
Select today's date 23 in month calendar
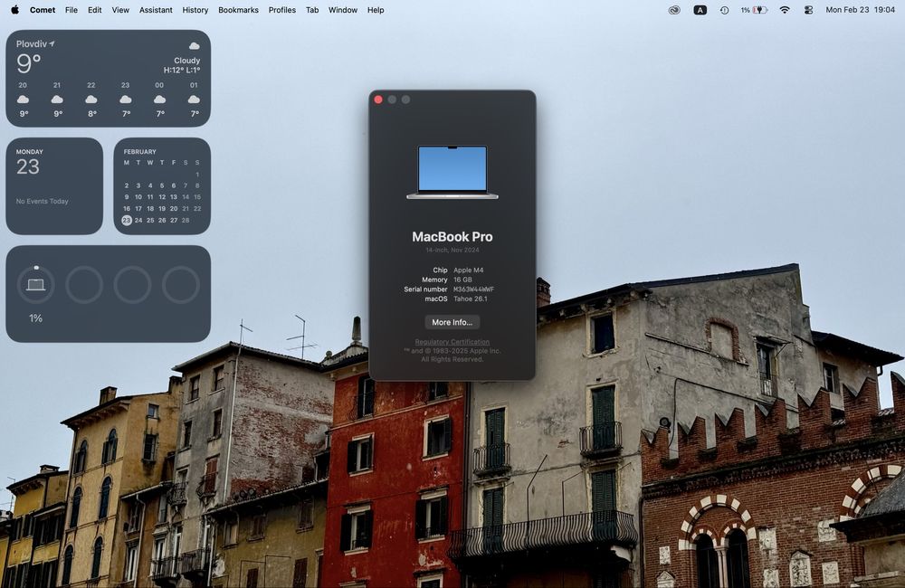127,220
